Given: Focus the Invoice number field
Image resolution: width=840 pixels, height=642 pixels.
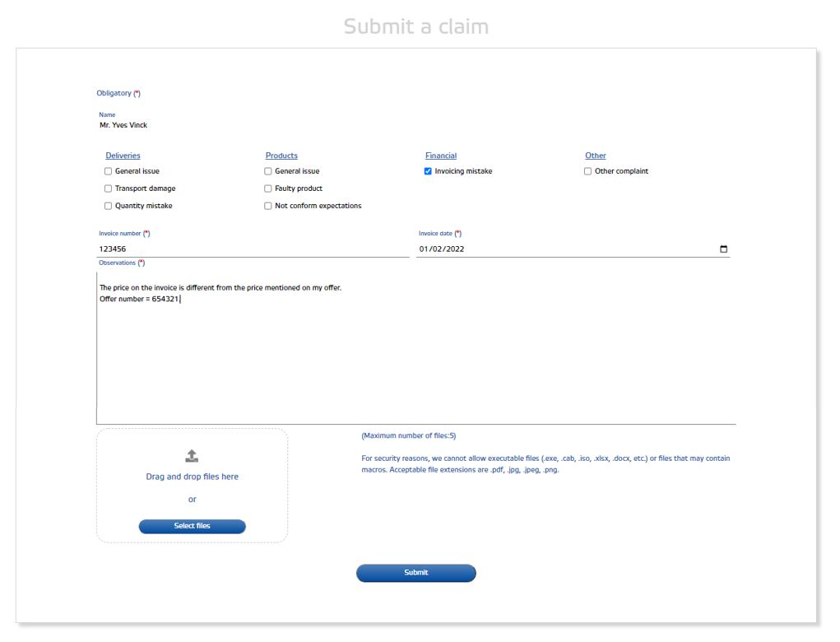Looking at the screenshot, I should [253, 249].
